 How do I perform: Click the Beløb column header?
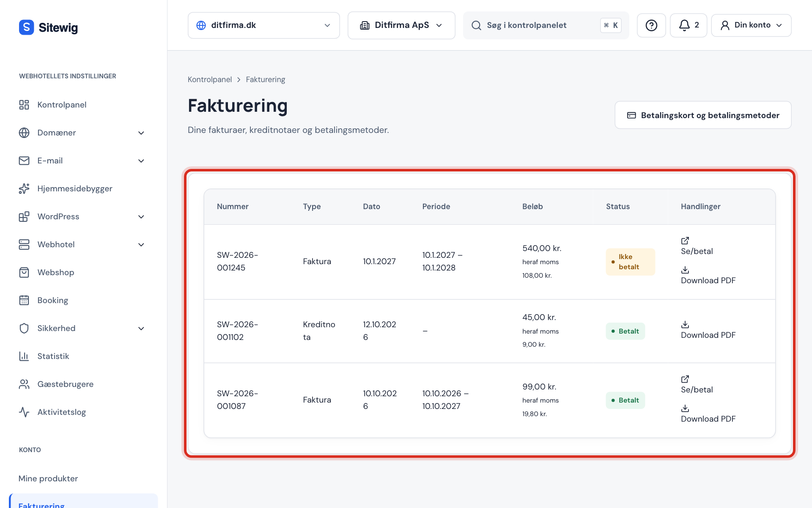532,207
